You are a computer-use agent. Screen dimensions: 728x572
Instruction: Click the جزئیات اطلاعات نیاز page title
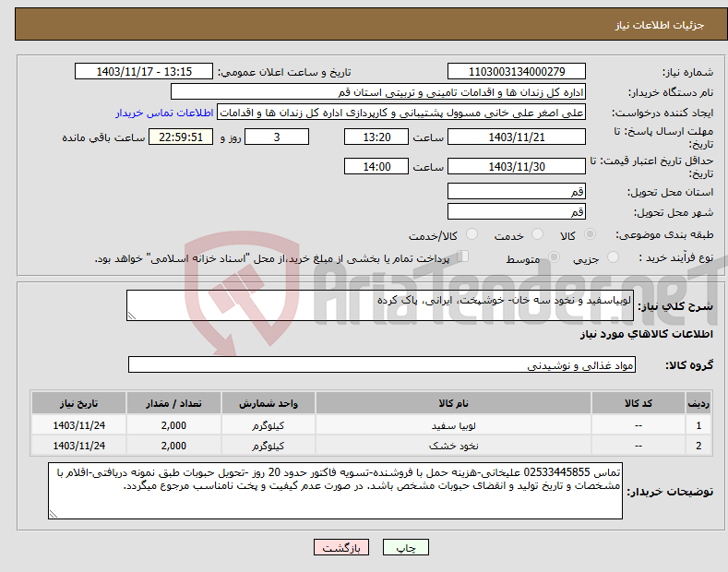click(660, 25)
